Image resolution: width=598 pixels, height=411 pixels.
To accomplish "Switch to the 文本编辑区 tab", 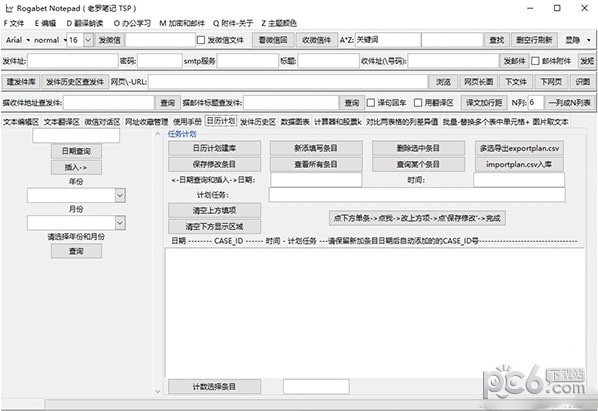I will 21,122.
